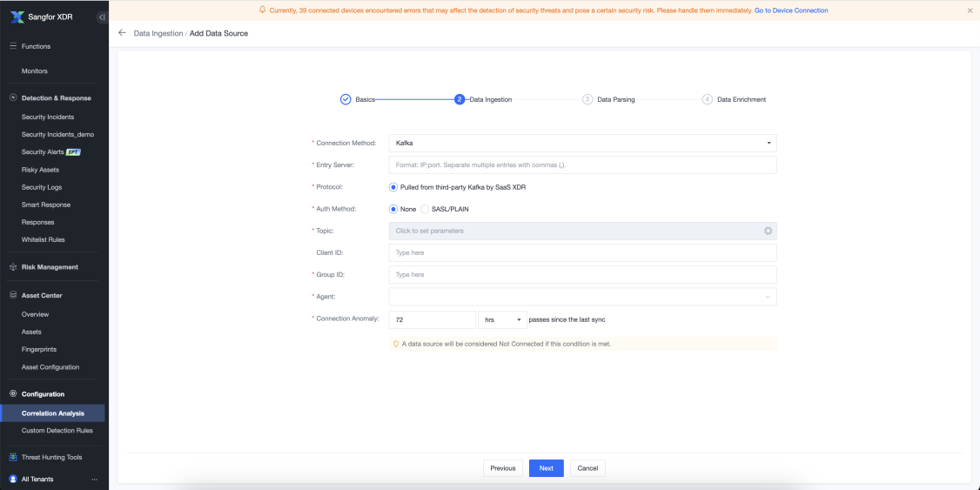Screen dimensions: 980x490
Task: Click the Detection & Response section icon
Action: coord(13,98)
